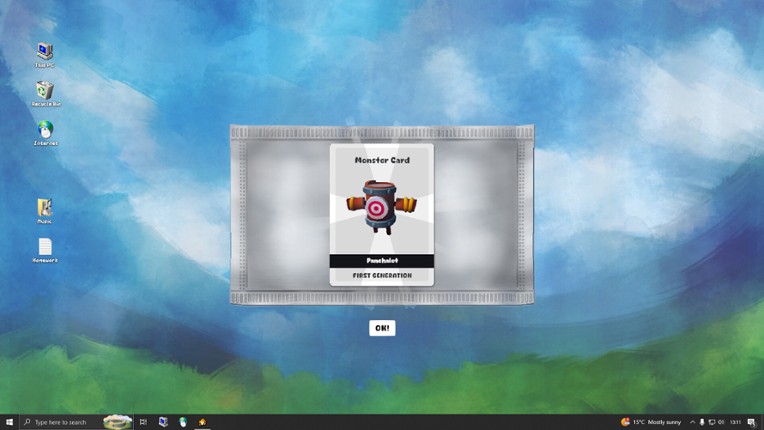Open This PC desktop icon
The width and height of the screenshot is (764, 430).
[45, 53]
